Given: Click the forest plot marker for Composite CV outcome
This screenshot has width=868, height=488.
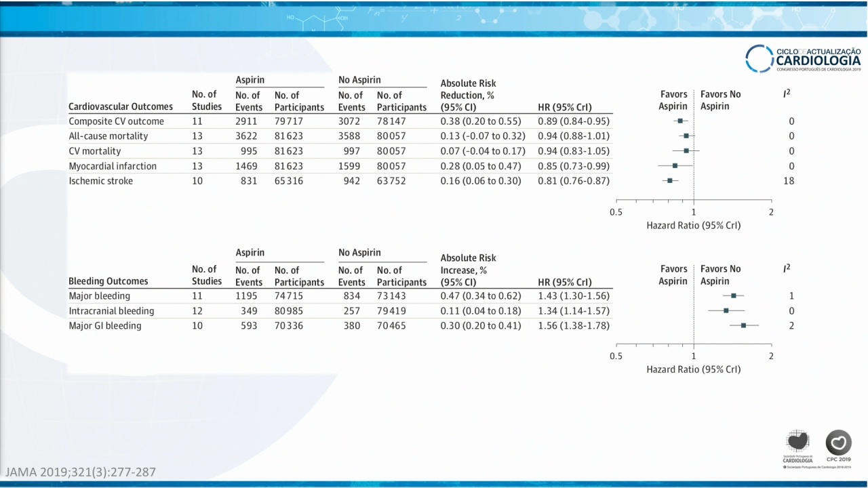Looking at the screenshot, I should coord(680,121).
